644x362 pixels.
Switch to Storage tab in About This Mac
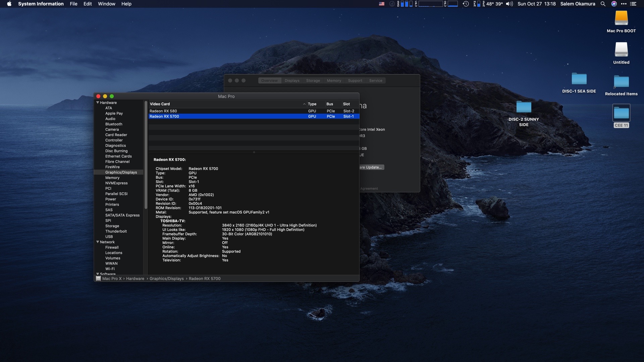[313, 80]
